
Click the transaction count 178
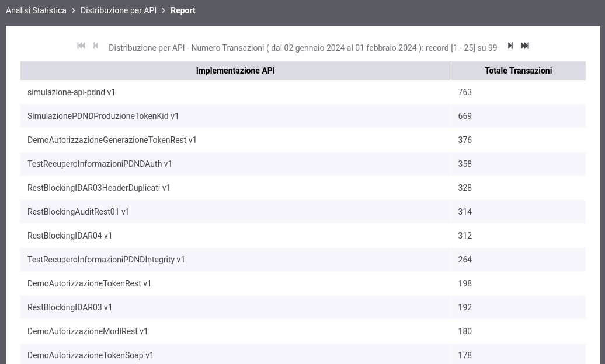pyautogui.click(x=465, y=355)
